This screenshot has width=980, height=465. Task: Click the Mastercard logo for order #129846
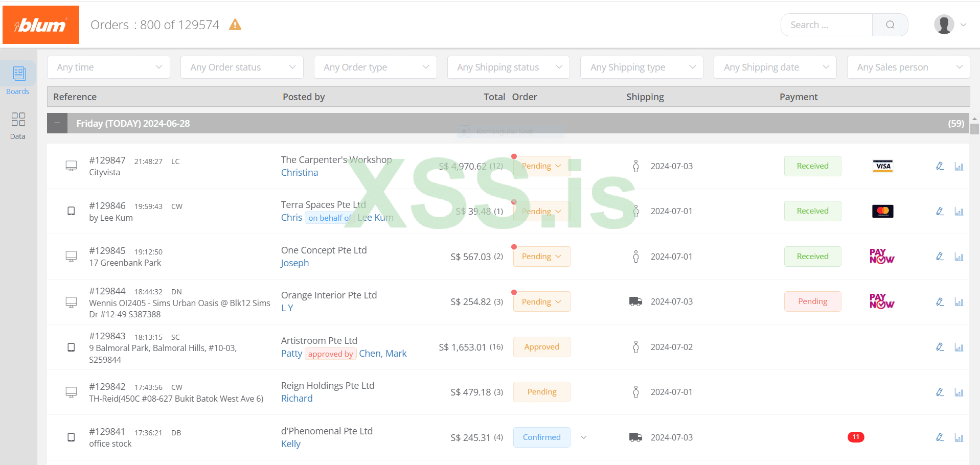click(x=883, y=211)
